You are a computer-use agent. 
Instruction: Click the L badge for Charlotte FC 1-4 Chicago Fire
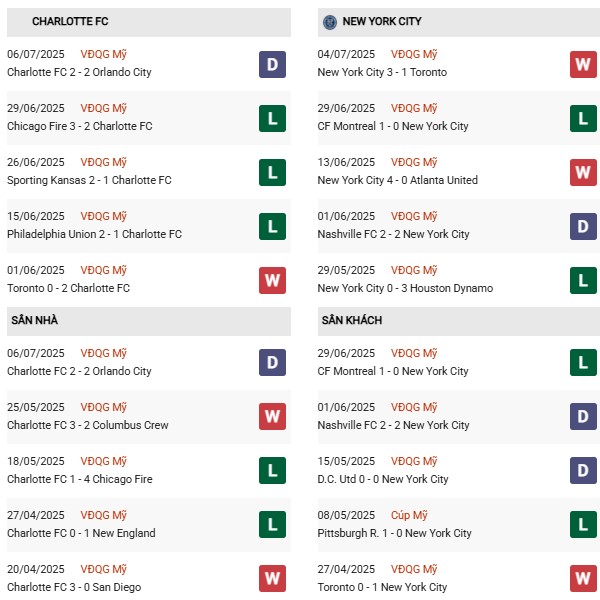click(272, 471)
